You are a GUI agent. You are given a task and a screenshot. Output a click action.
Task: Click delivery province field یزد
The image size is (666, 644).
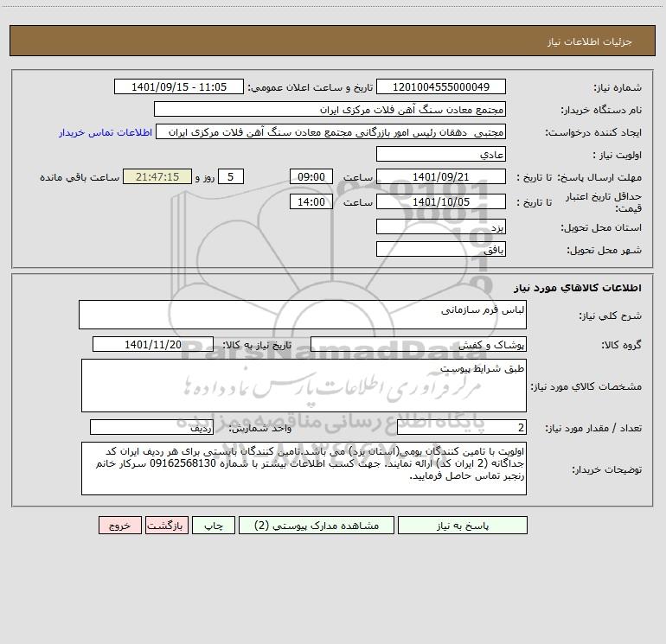tap(441, 226)
